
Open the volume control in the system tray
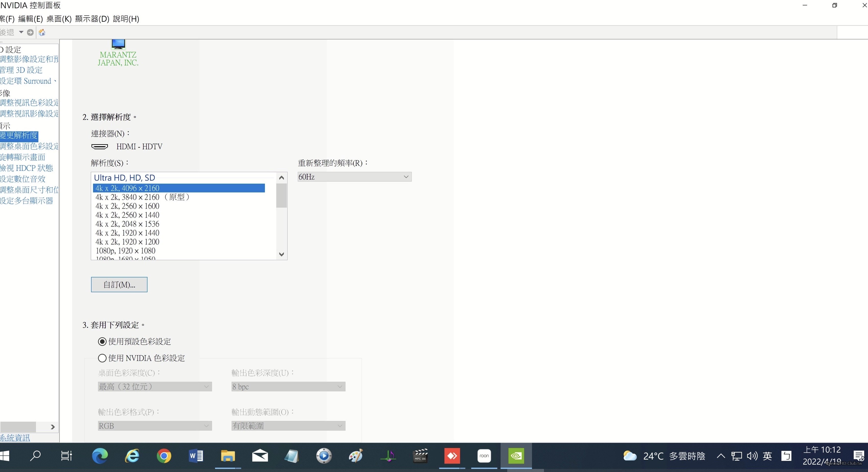[752, 456]
